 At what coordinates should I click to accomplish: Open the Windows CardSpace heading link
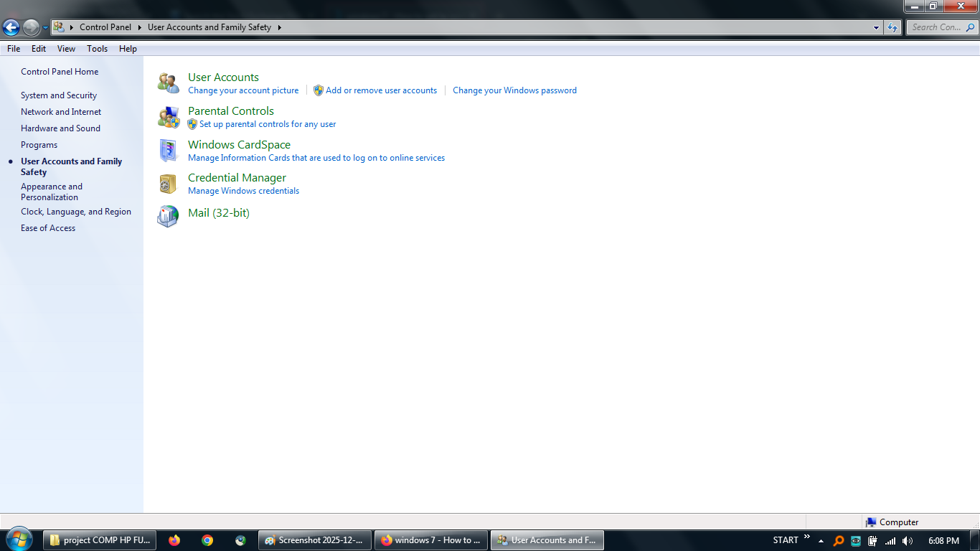coord(239,145)
